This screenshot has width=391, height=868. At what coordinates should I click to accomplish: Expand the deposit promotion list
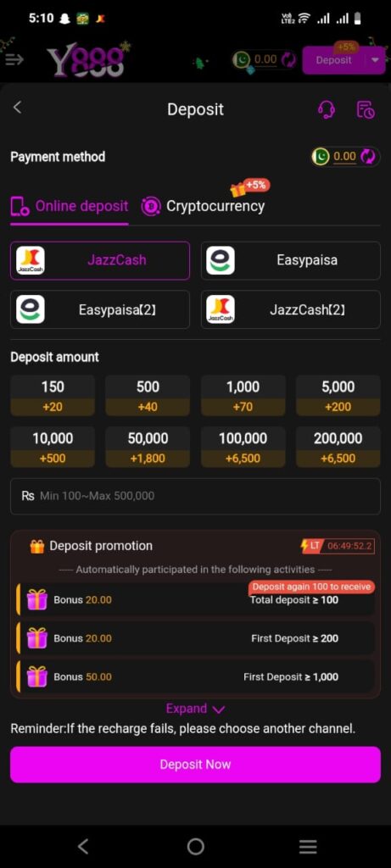pyautogui.click(x=195, y=709)
